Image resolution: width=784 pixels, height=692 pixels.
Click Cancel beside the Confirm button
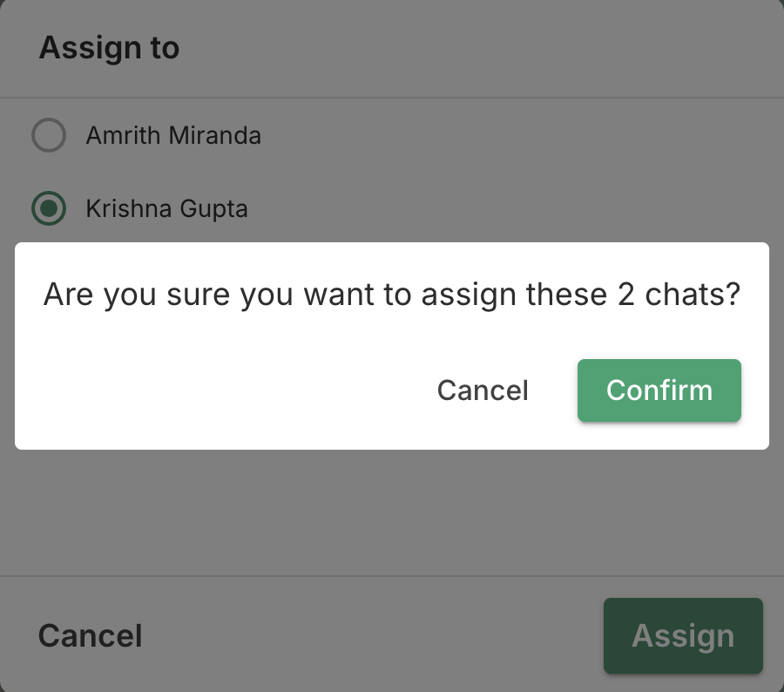(483, 390)
